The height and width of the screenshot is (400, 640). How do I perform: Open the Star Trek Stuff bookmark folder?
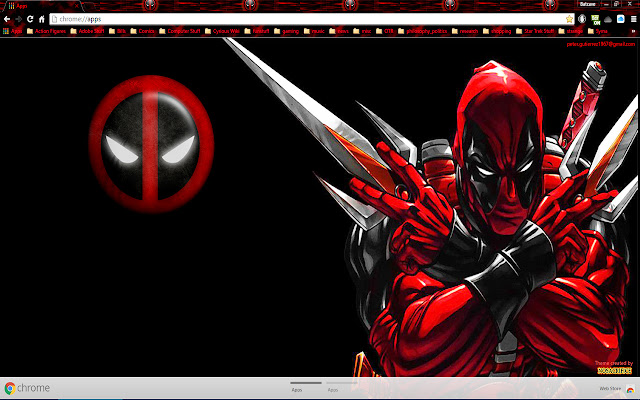pos(535,31)
